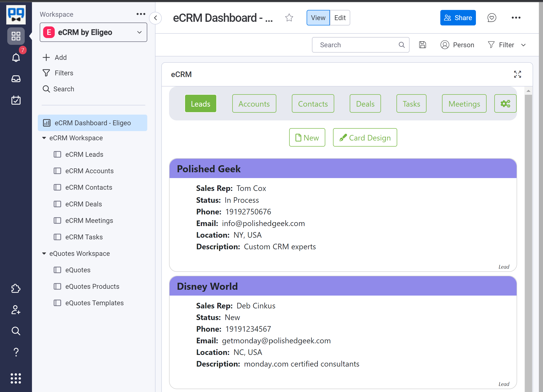Screen dimensions: 543x392
Task: Collapse the eCRM Workspace folder
Action: 44,138
